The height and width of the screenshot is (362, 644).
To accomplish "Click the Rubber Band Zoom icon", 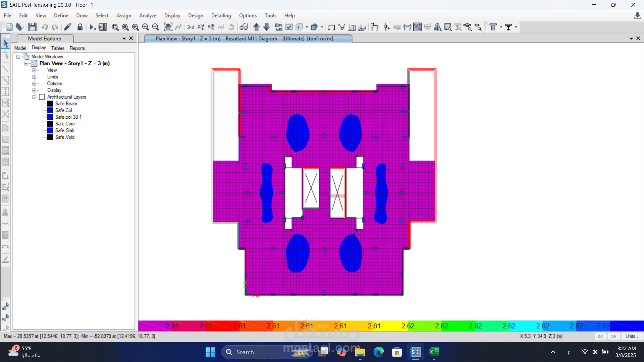I will pos(115,27).
